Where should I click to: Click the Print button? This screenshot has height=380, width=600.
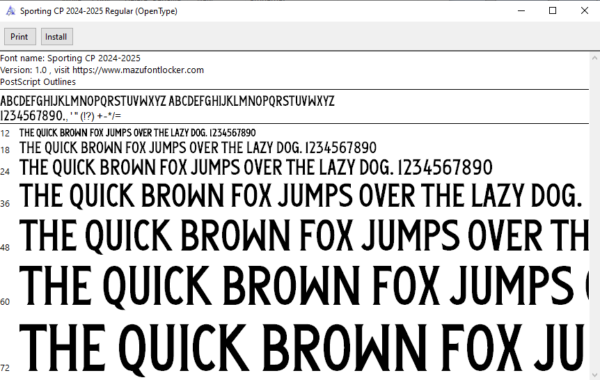pyautogui.click(x=20, y=37)
